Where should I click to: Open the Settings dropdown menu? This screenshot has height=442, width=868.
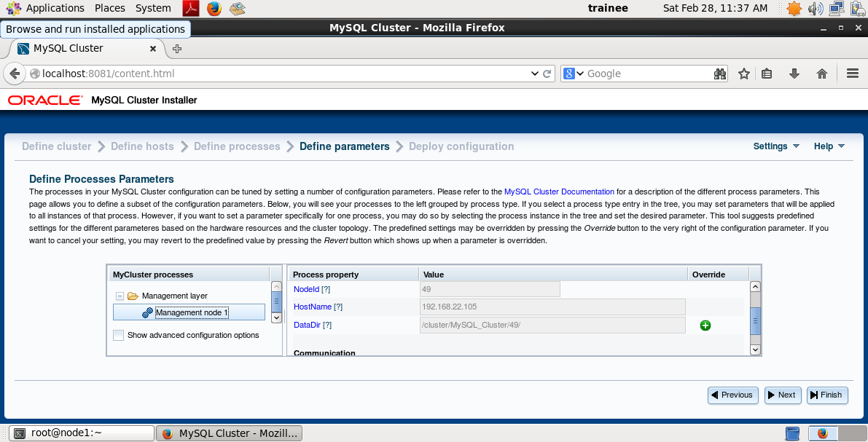point(776,146)
